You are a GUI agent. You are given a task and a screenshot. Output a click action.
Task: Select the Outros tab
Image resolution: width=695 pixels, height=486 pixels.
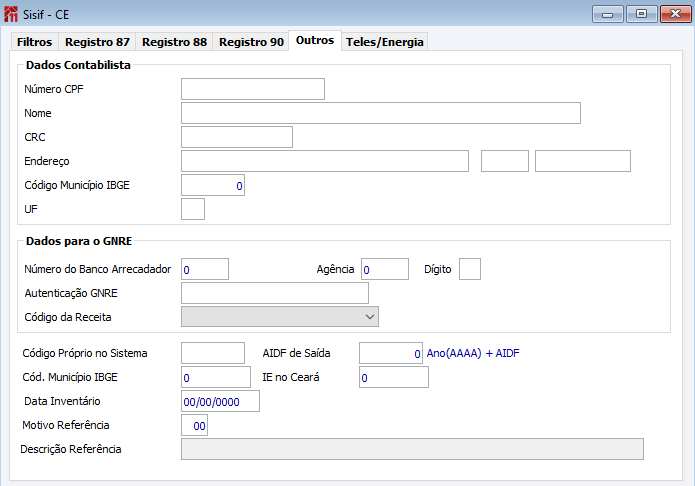315,40
